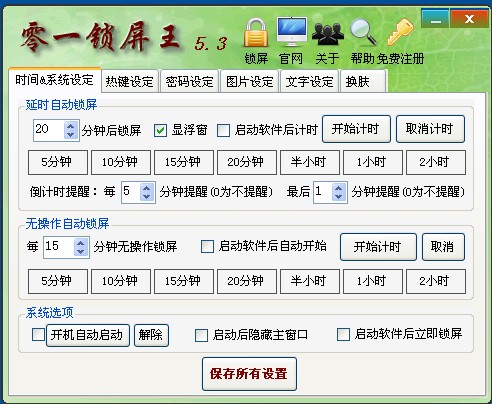Click the magnifier 帮助 icon

[363, 32]
